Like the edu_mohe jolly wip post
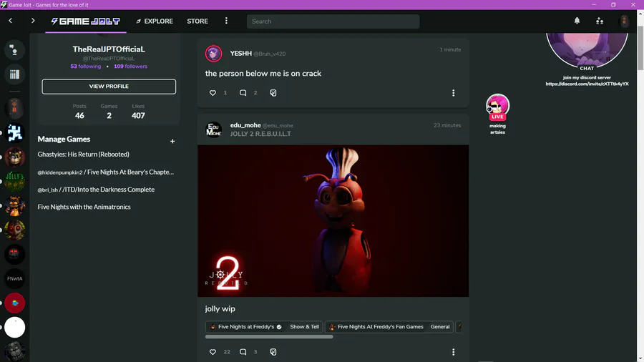 click(x=213, y=352)
